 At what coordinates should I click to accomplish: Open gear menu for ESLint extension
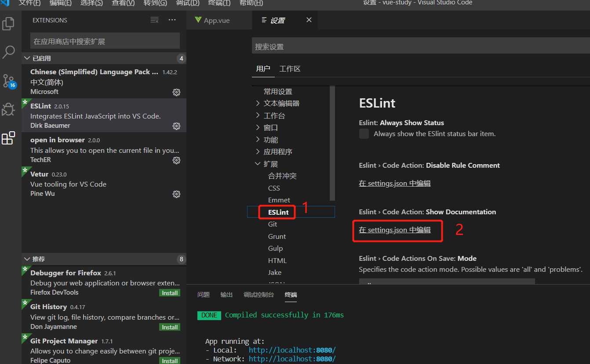click(176, 126)
